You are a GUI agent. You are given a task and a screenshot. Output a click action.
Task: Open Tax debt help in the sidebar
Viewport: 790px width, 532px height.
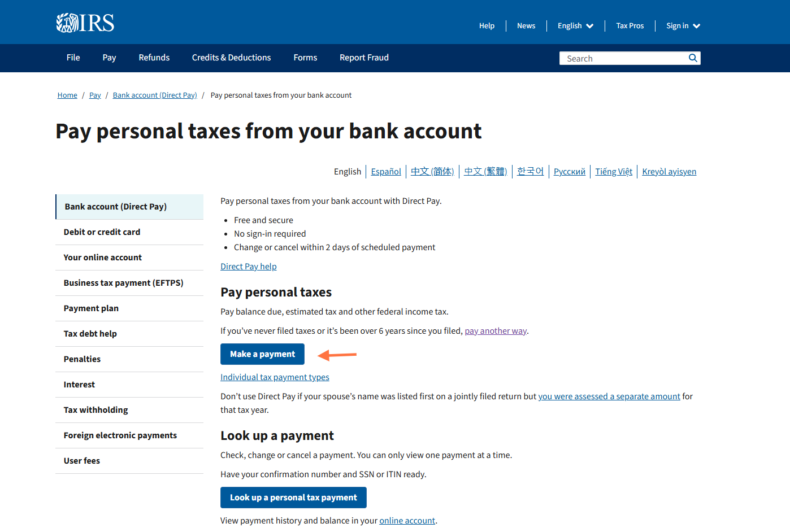click(x=129, y=334)
